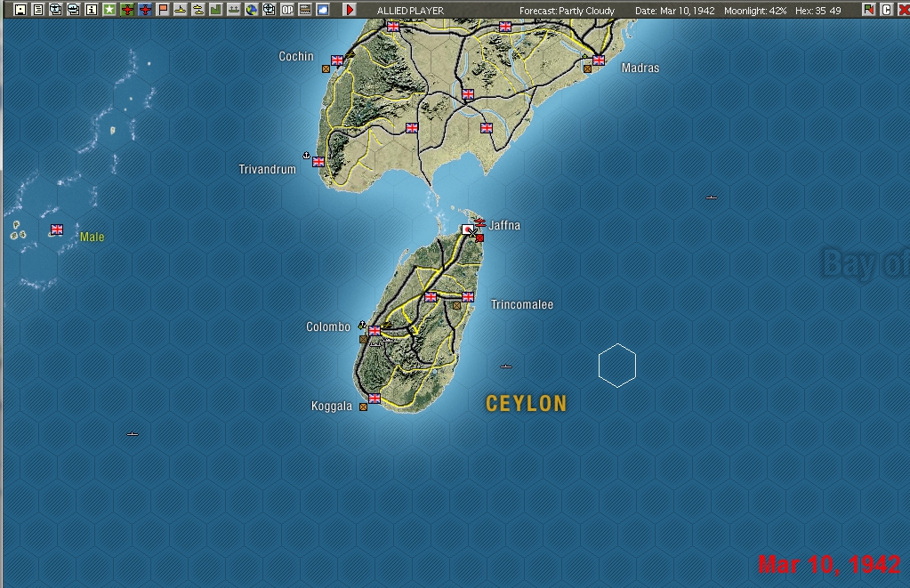
Task: Toggle enemy air display with red plane icon
Action: pyautogui.click(x=146, y=8)
